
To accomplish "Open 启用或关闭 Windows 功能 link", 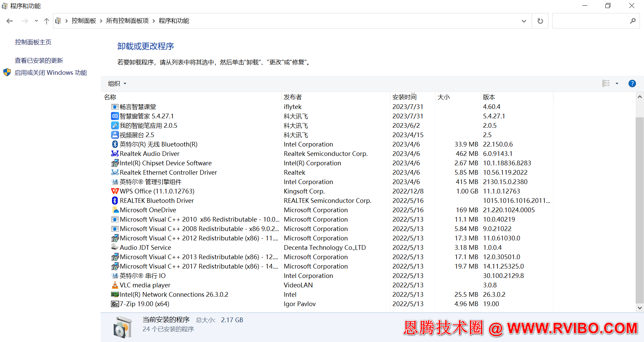I will (51, 72).
